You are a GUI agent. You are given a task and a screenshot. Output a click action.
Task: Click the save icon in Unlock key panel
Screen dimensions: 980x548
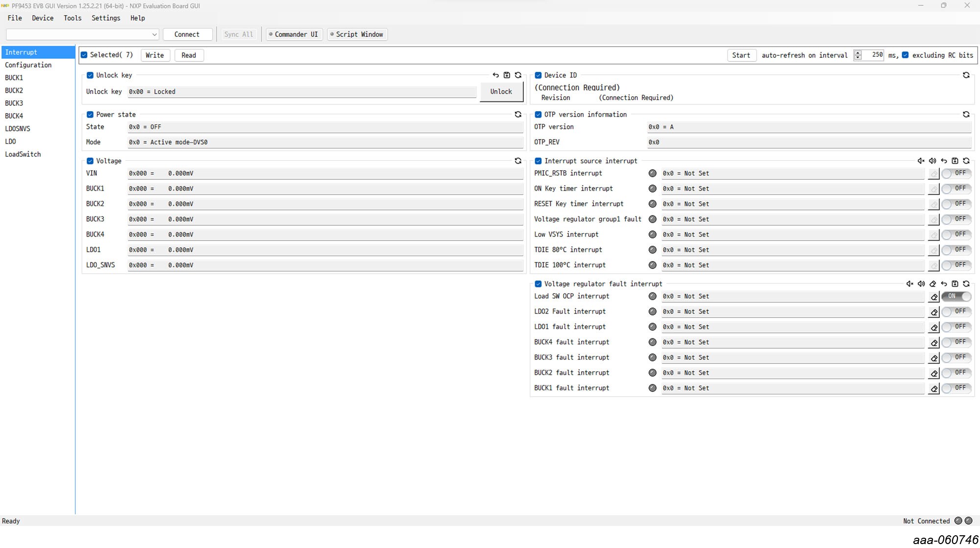(x=507, y=75)
